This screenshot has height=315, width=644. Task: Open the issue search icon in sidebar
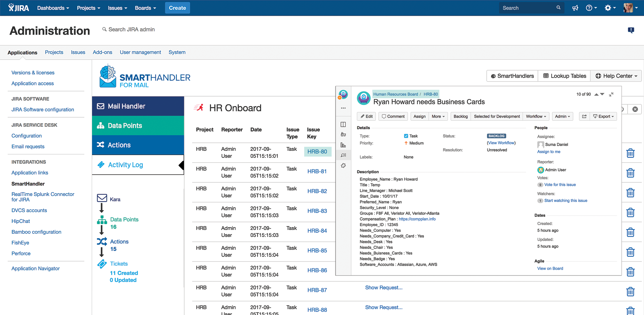point(343,155)
